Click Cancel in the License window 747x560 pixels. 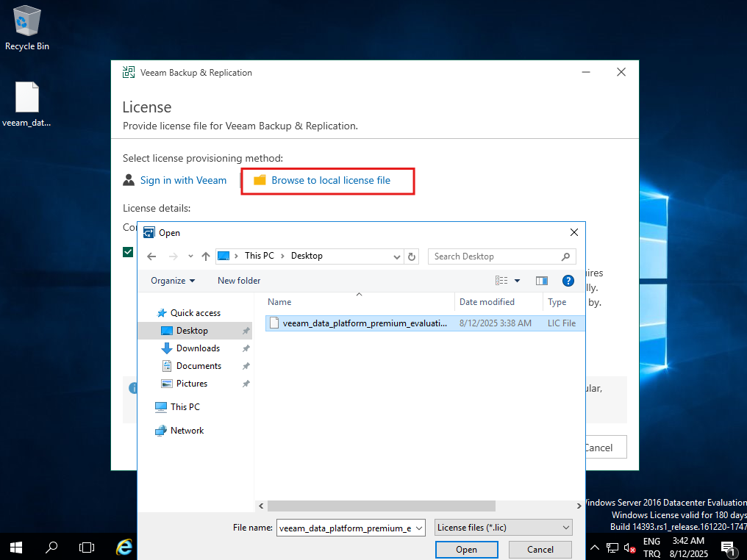click(606, 447)
